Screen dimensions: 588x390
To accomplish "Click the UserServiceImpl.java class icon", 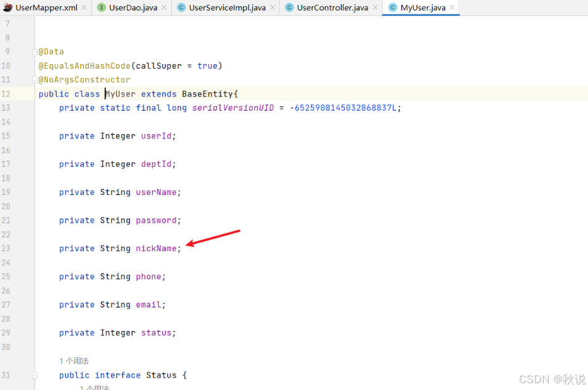I will pos(181,7).
